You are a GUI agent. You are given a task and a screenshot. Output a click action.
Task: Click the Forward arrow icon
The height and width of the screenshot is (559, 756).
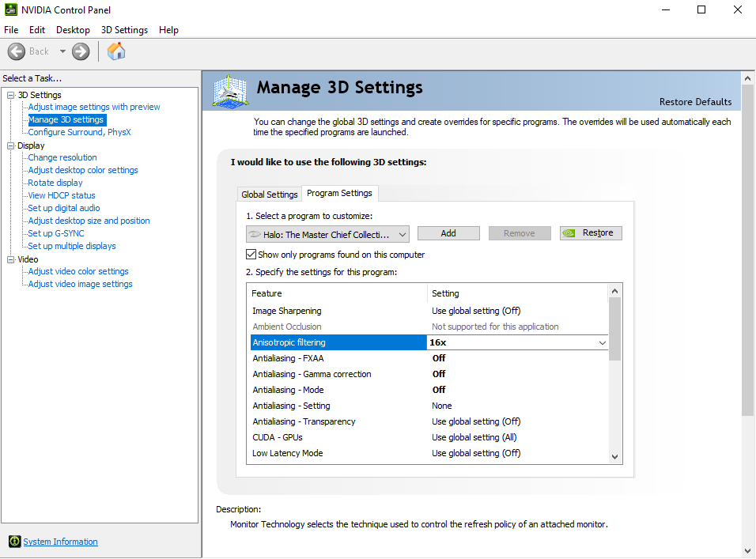81,51
